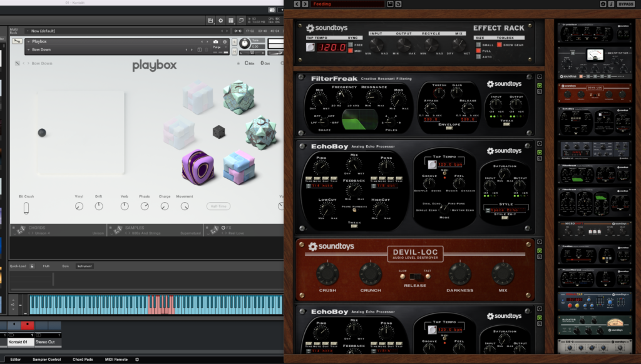Open Kontakt view dropdown arrow at top right
The image size is (641, 364).
(x=281, y=10)
